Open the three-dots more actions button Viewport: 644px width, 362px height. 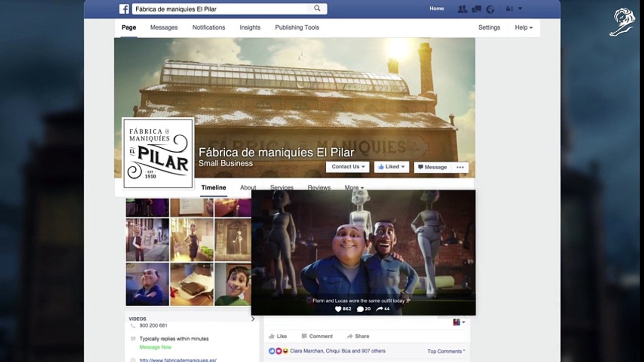(x=460, y=167)
